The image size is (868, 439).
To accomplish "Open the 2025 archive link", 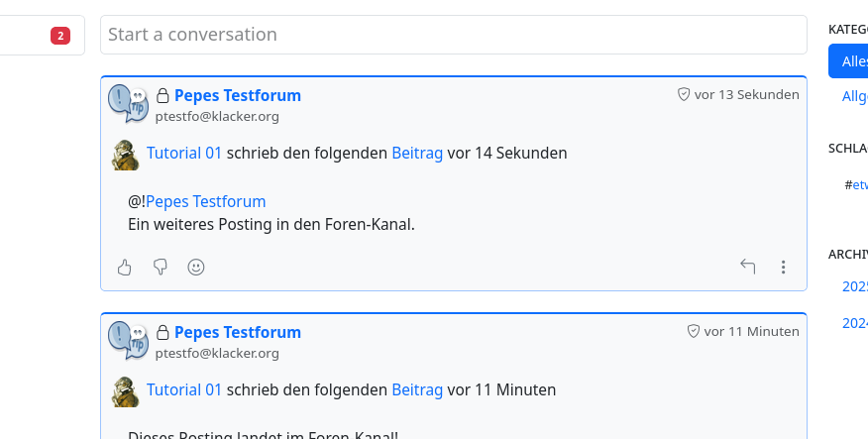I will pyautogui.click(x=855, y=286).
